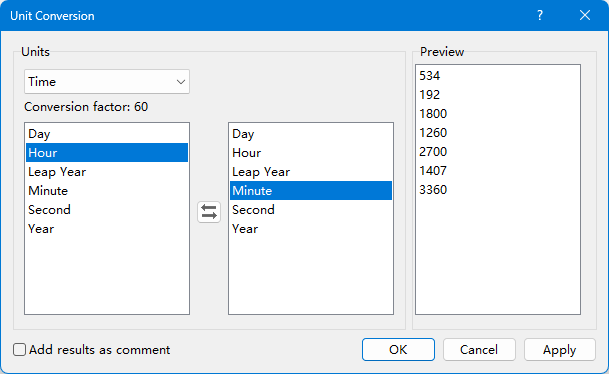
Task: Choose Minute in the target units list
Action: 311,191
